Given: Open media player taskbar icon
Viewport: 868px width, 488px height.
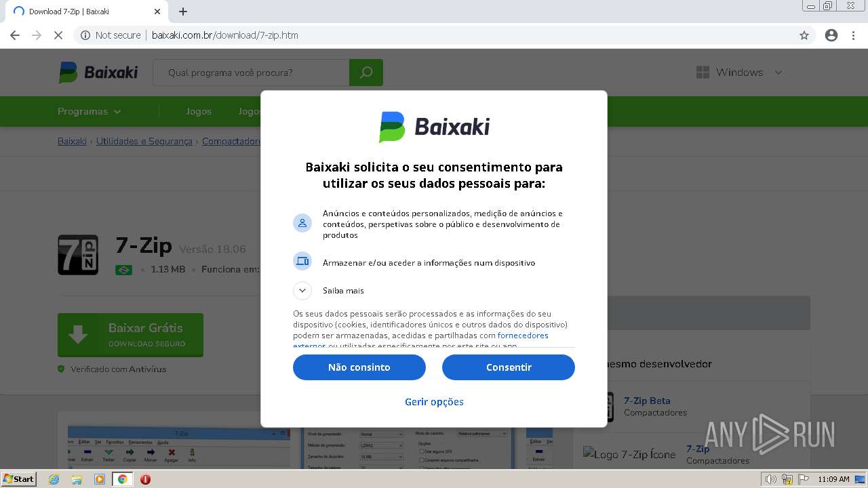Looking at the screenshot, I should tap(100, 479).
